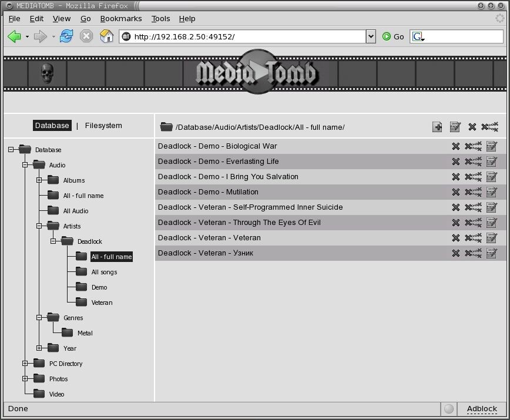Viewport: 510px width, 420px height.
Task: Open the Back button history dropdown
Action: click(x=27, y=37)
